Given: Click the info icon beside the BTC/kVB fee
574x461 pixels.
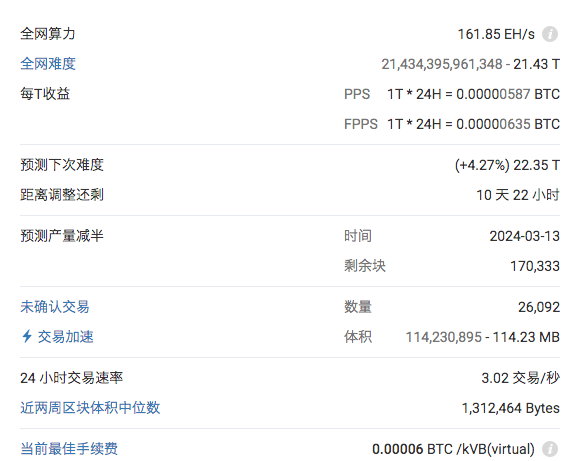Looking at the screenshot, I should 550,449.
